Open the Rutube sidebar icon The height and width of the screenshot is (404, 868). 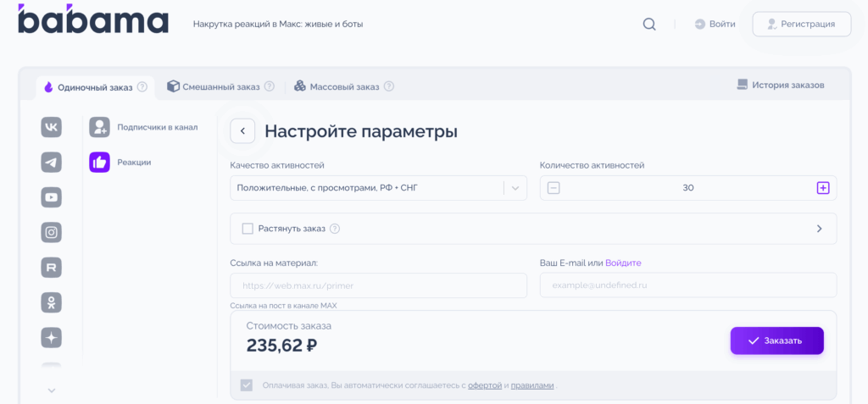point(52,268)
